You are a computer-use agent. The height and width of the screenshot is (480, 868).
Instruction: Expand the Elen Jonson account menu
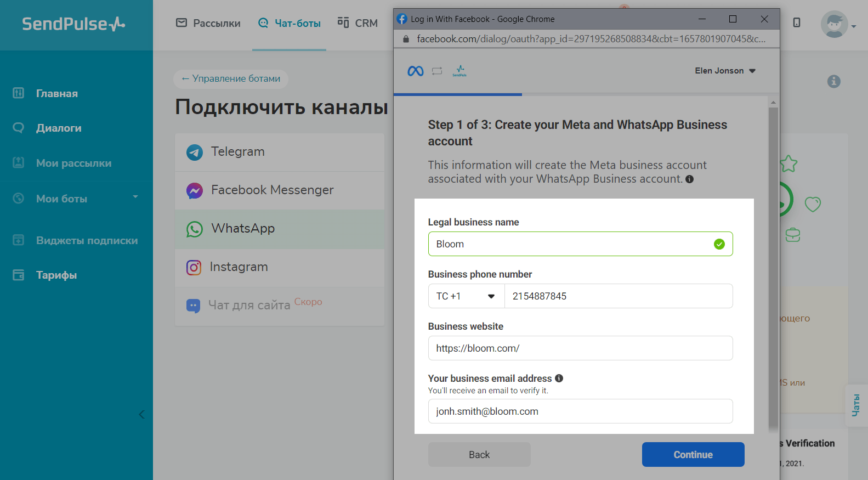725,71
